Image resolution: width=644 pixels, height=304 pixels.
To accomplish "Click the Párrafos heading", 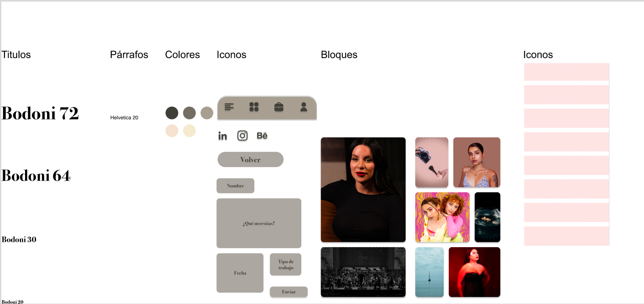I will tap(129, 55).
